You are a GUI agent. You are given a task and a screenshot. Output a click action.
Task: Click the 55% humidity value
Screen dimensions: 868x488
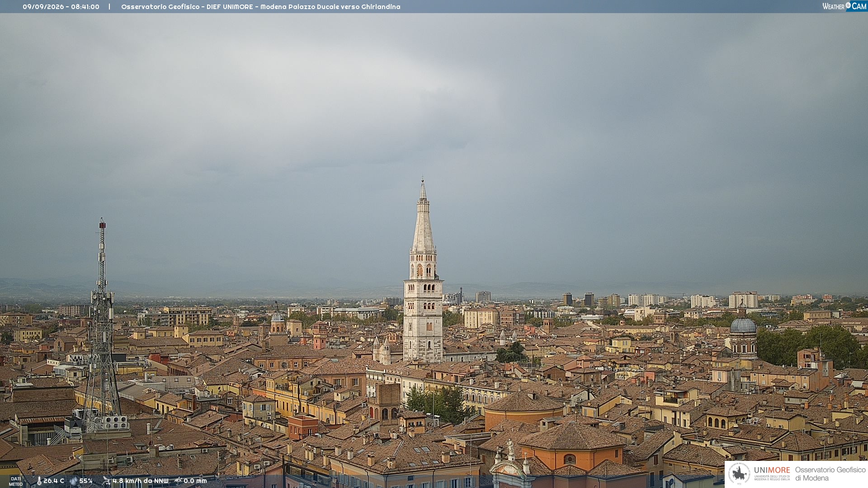86,481
